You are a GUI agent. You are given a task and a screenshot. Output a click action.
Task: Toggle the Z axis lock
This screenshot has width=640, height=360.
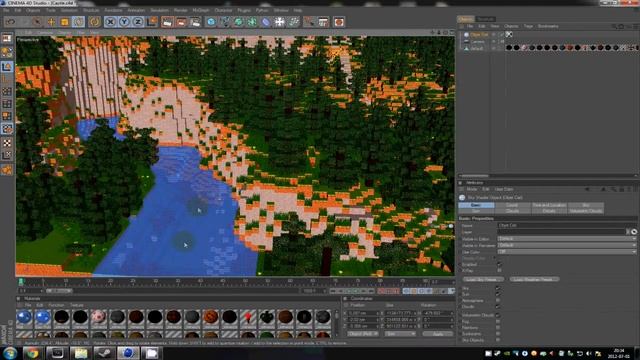(138, 22)
